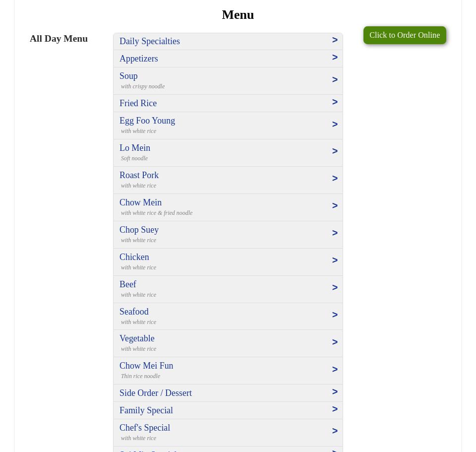
Task: Open the Soup menu category
Action: pyautogui.click(x=228, y=80)
